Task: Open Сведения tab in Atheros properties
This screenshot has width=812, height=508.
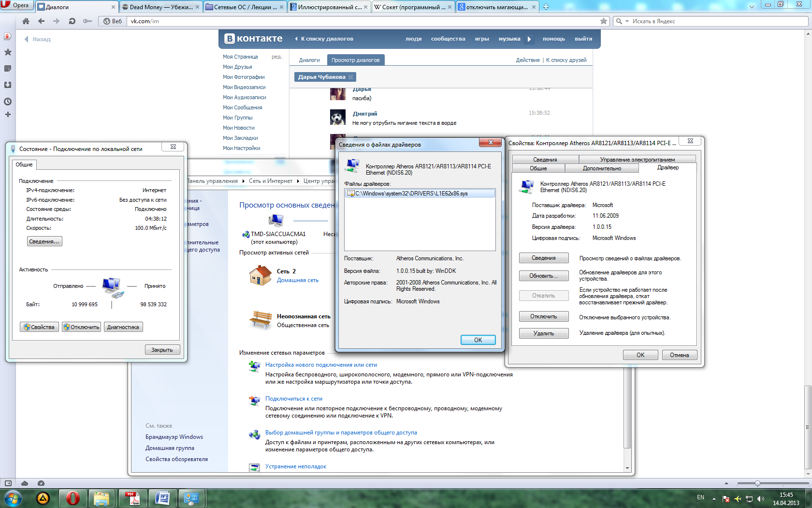Action: (545, 160)
